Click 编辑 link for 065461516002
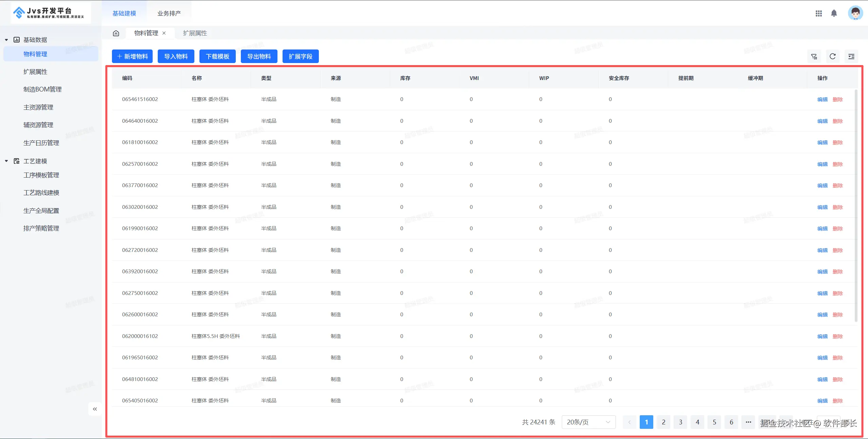Viewport: 868px width, 439px height. [x=822, y=99]
